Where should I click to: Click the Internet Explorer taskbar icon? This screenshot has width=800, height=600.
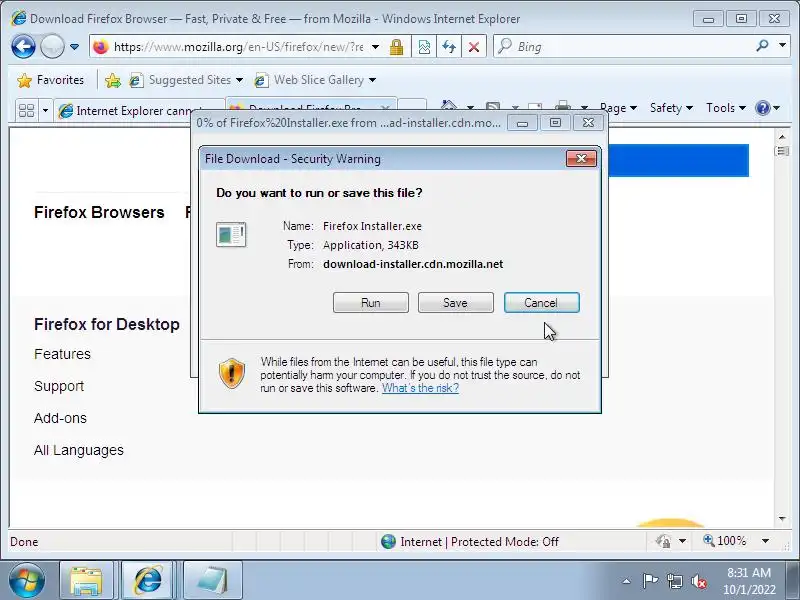point(148,581)
